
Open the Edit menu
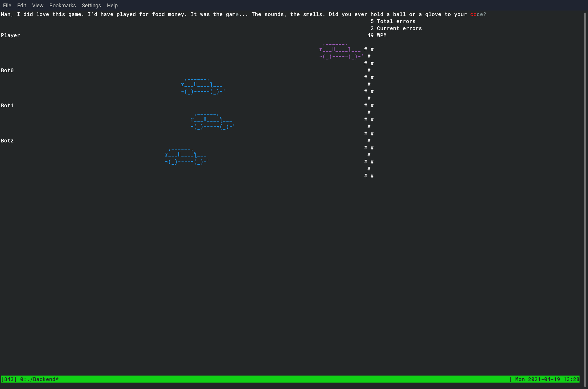22,6
